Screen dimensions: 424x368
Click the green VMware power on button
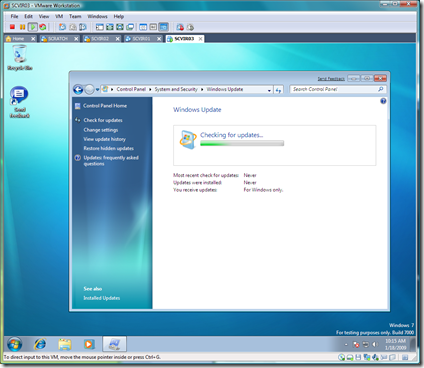coord(33,27)
